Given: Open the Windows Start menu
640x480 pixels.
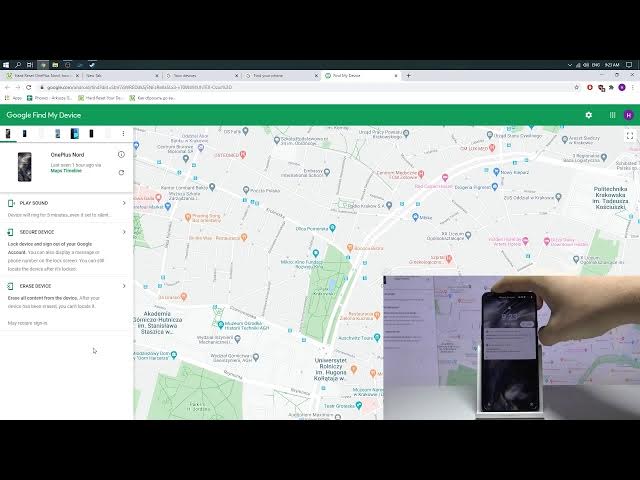Looking at the screenshot, I should [6, 64].
